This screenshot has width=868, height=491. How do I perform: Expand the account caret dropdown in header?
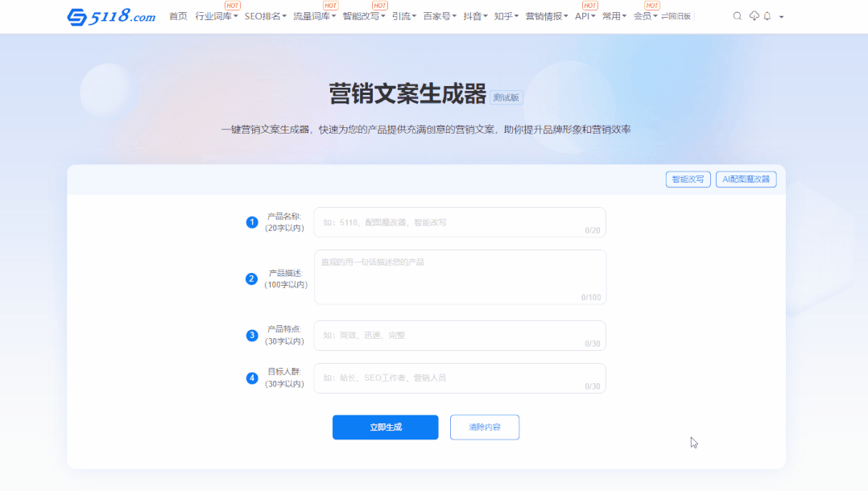pyautogui.click(x=781, y=17)
